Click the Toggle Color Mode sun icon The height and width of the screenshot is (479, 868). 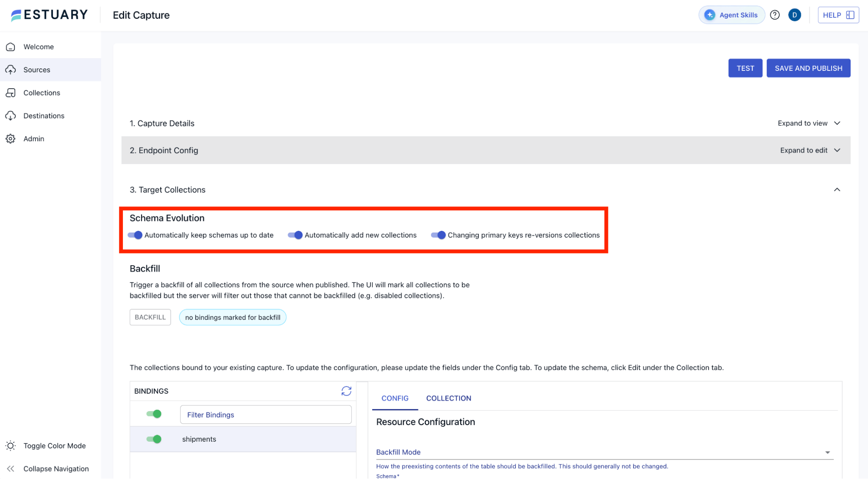coord(11,446)
